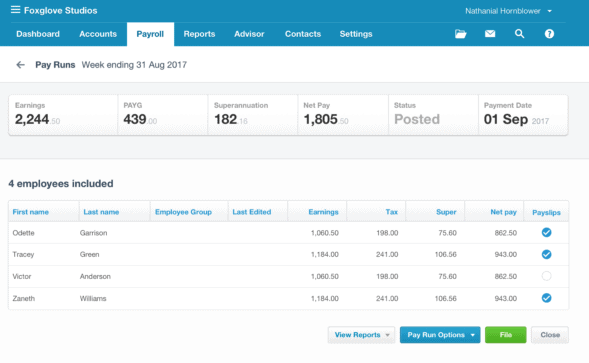Image resolution: width=589 pixels, height=363 pixels.
Task: Click Odette Garrison's tax value 198.00
Action: pyautogui.click(x=387, y=233)
